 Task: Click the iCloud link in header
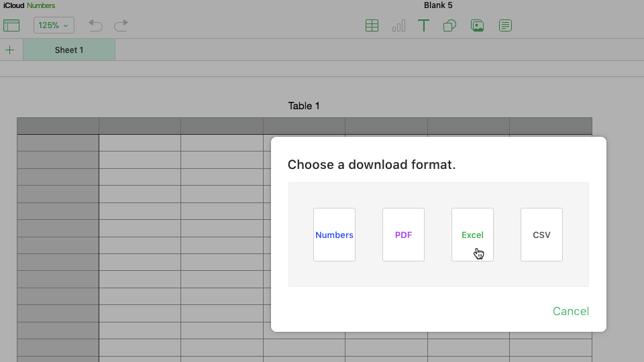point(14,5)
